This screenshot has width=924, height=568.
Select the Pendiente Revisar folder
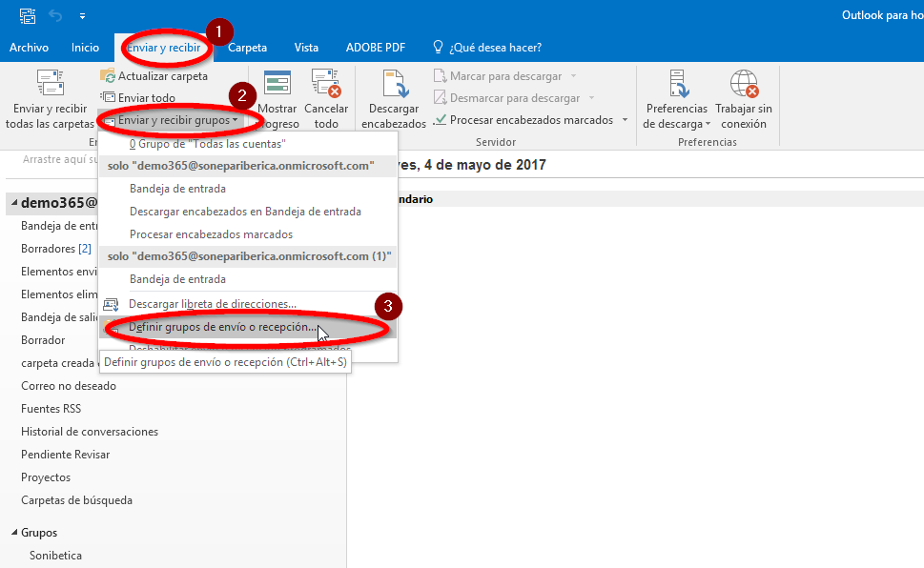(x=66, y=455)
